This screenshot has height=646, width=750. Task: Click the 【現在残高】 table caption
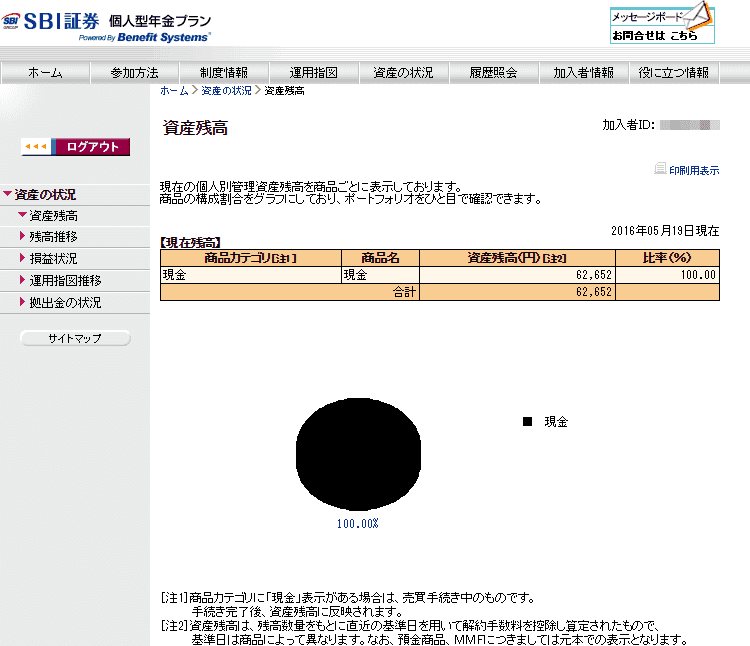coord(190,242)
